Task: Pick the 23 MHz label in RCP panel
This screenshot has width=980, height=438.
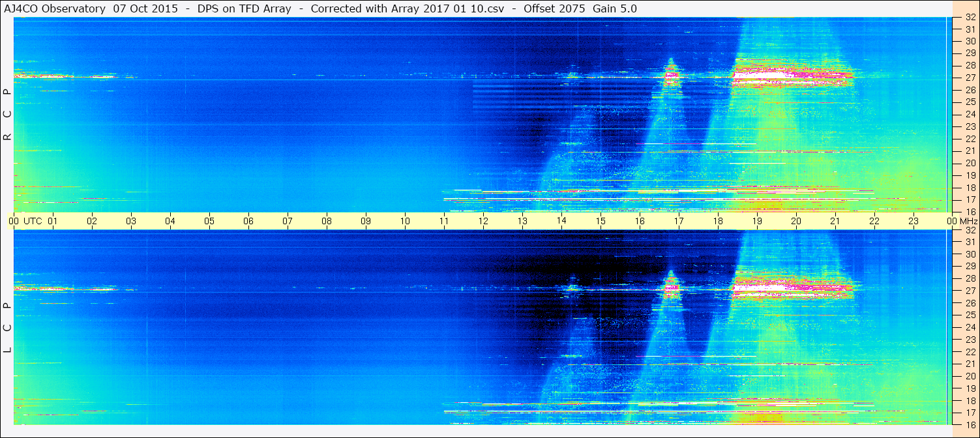Action: tap(970, 126)
